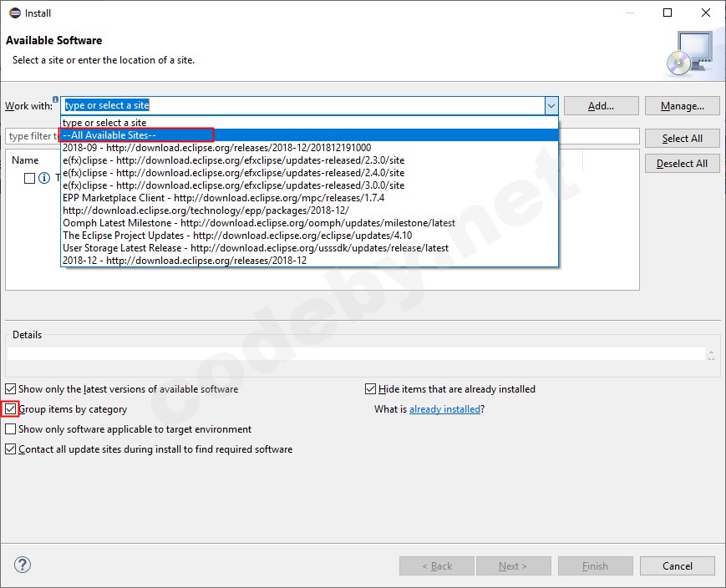Select e(fx)clipse updates-released 2.3.0 site

[309, 160]
